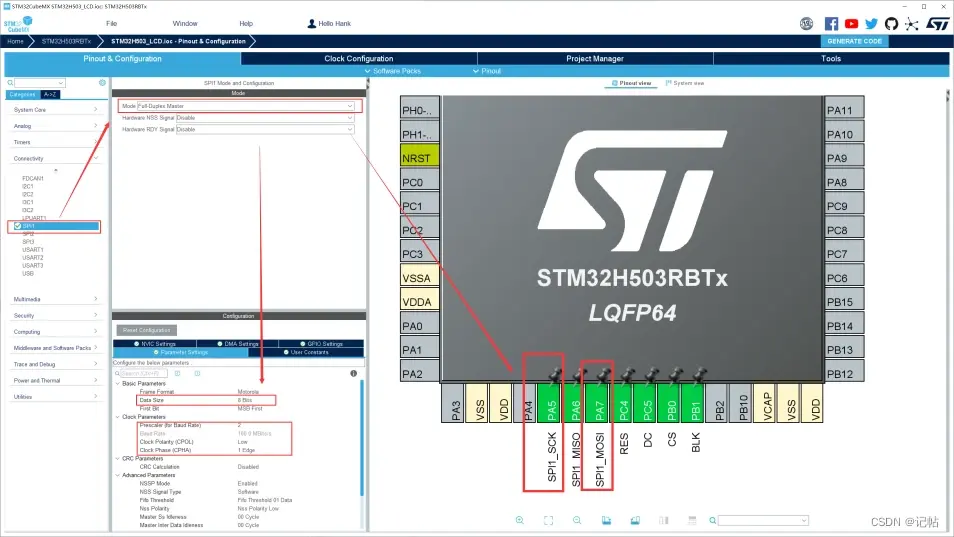The width and height of the screenshot is (954, 537).
Task: Open DMA Settings tab
Action: click(x=237, y=344)
